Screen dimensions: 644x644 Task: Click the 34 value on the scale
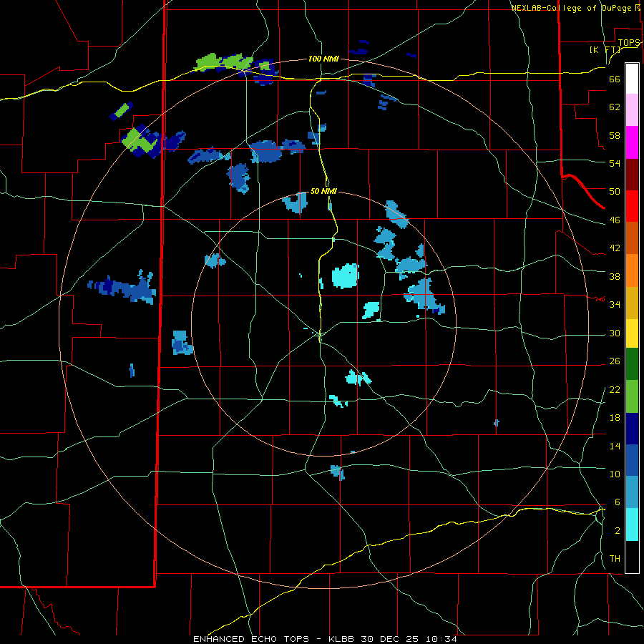615,304
